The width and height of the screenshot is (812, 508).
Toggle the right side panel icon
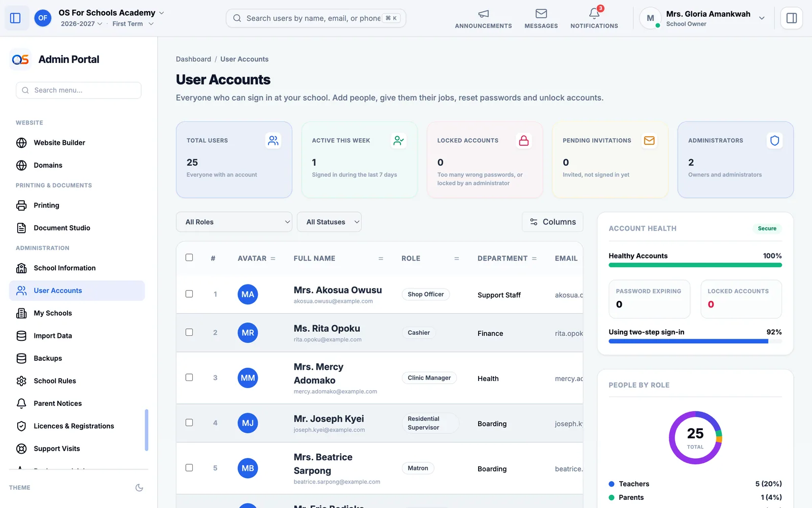point(791,18)
